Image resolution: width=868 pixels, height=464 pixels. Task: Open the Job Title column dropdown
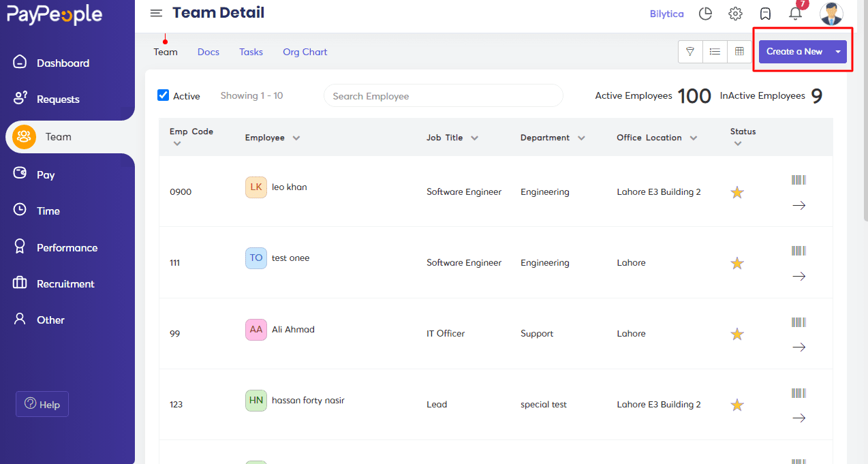(474, 138)
